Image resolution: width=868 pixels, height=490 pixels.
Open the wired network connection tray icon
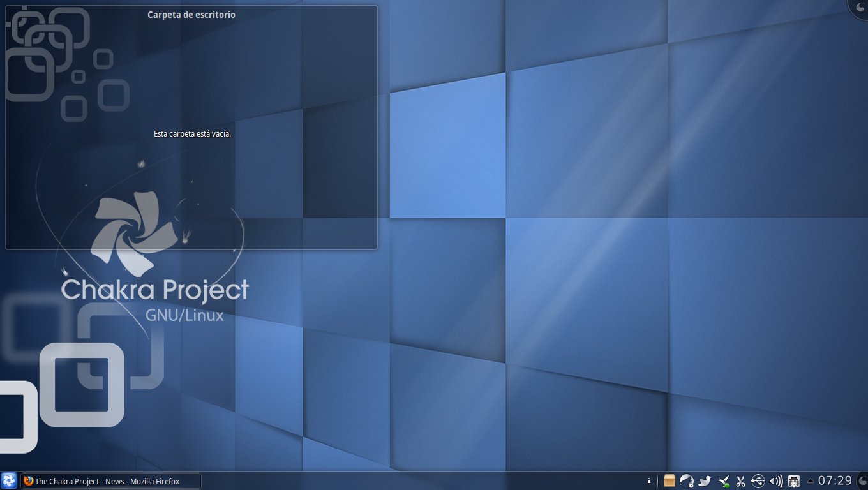point(794,481)
